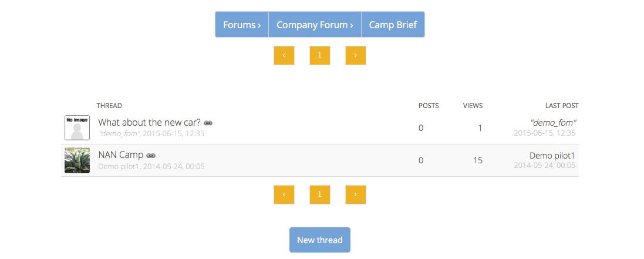644x259 pixels.
Task: Open 'What about the new car?' thread
Action: coord(150,123)
